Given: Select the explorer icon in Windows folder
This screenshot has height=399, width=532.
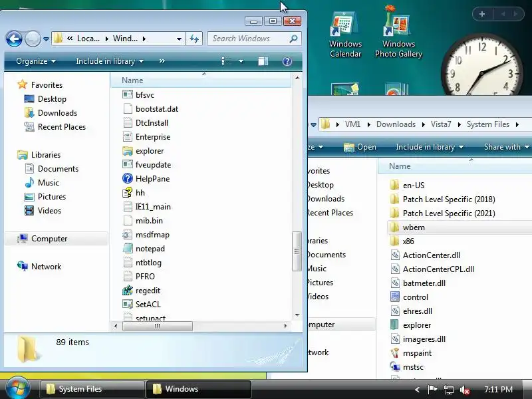Looking at the screenshot, I should pos(128,151).
